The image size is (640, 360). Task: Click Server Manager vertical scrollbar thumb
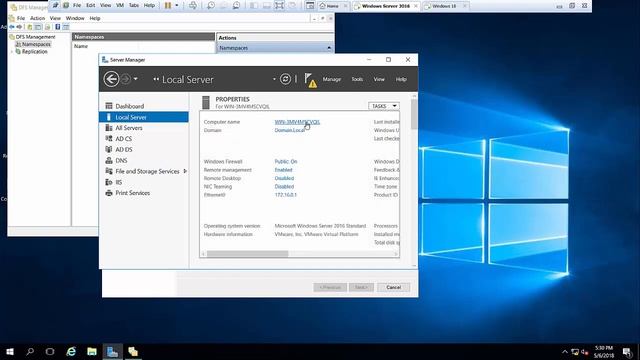[x=414, y=114]
